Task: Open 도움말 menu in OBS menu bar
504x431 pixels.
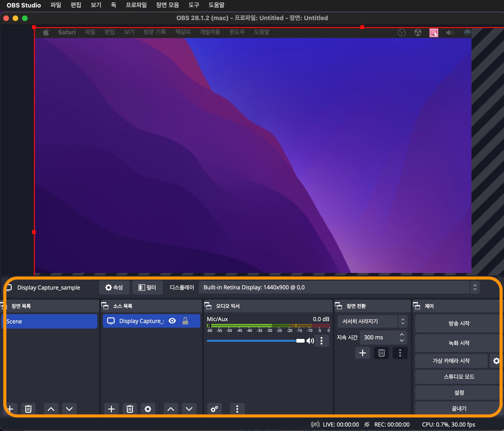Action: click(216, 5)
